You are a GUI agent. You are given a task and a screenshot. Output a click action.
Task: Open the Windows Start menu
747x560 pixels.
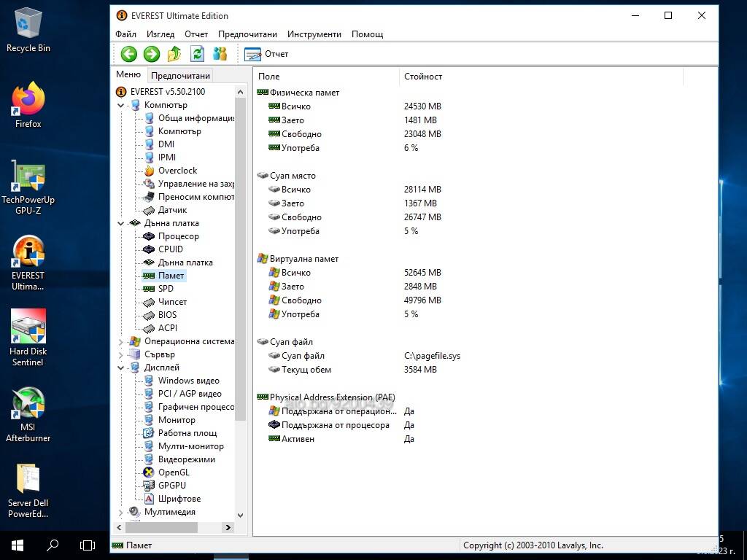pos(18,545)
